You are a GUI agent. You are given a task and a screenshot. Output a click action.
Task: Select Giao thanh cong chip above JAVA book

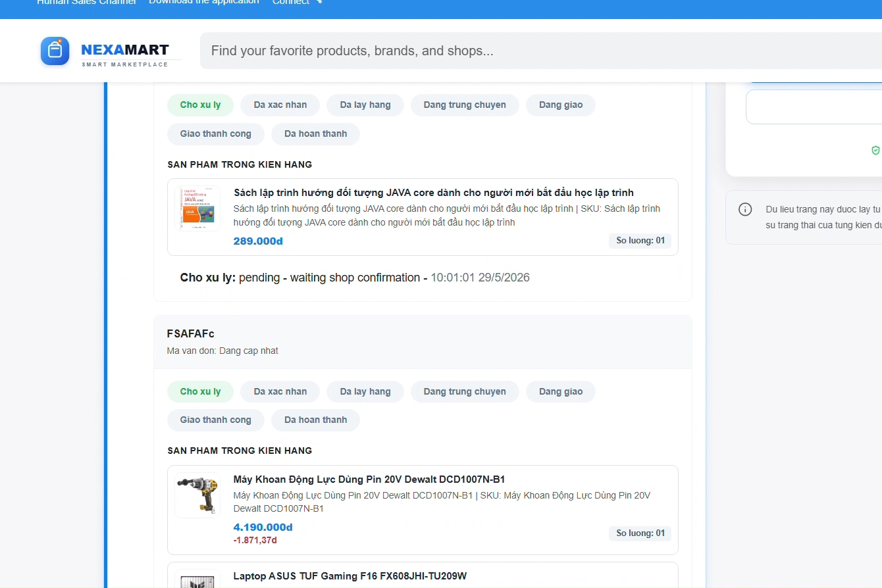point(216,134)
